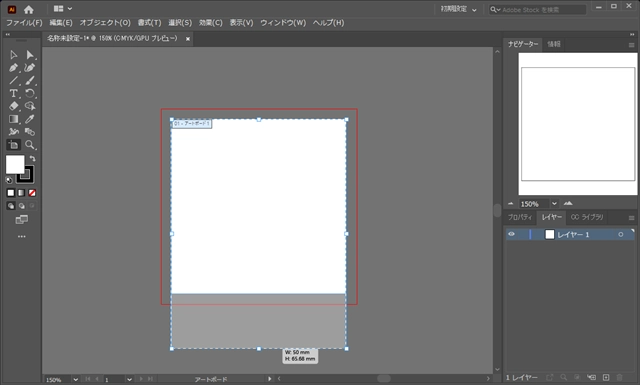Viewport: 640px width, 385px height.
Task: Zoom in with Navigator large mountains icon
Action: coord(568,203)
